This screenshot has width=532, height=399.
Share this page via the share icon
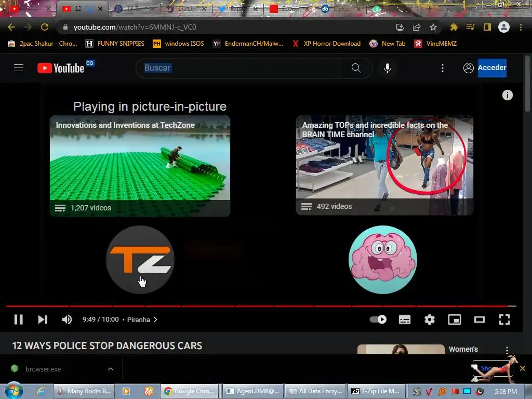coord(416,27)
